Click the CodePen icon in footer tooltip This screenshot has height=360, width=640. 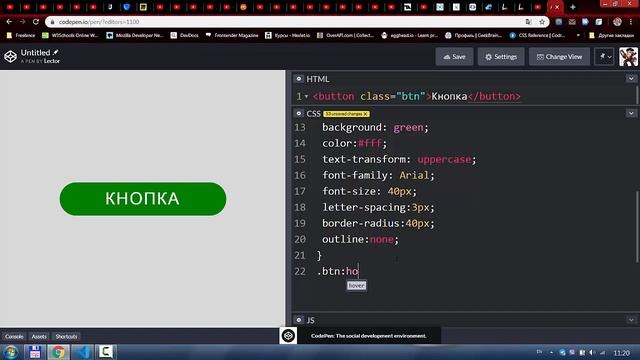pos(288,336)
